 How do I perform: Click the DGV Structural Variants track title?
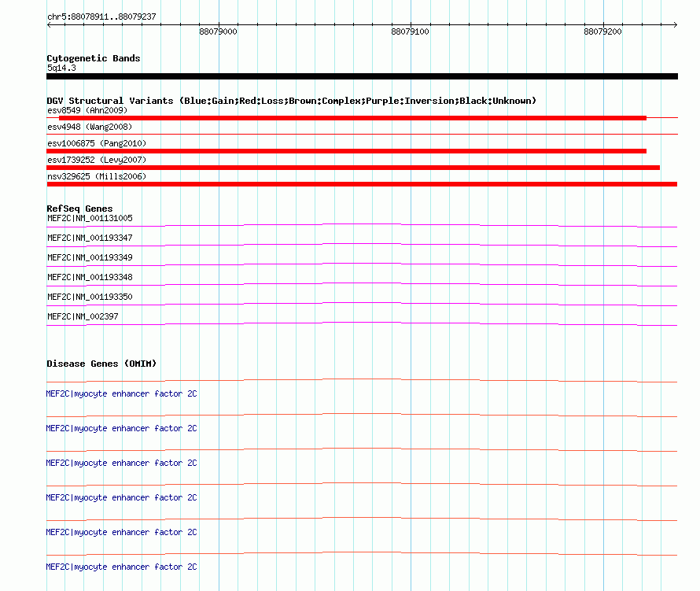tap(291, 101)
